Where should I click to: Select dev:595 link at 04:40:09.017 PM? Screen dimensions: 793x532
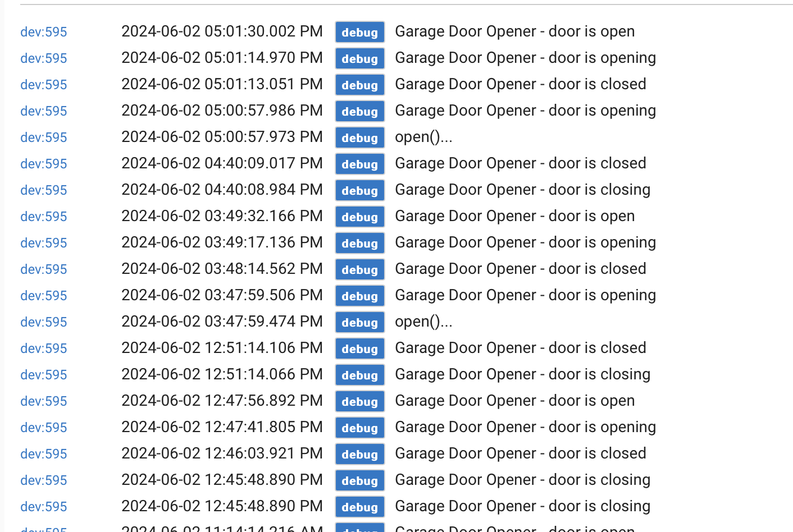44,164
